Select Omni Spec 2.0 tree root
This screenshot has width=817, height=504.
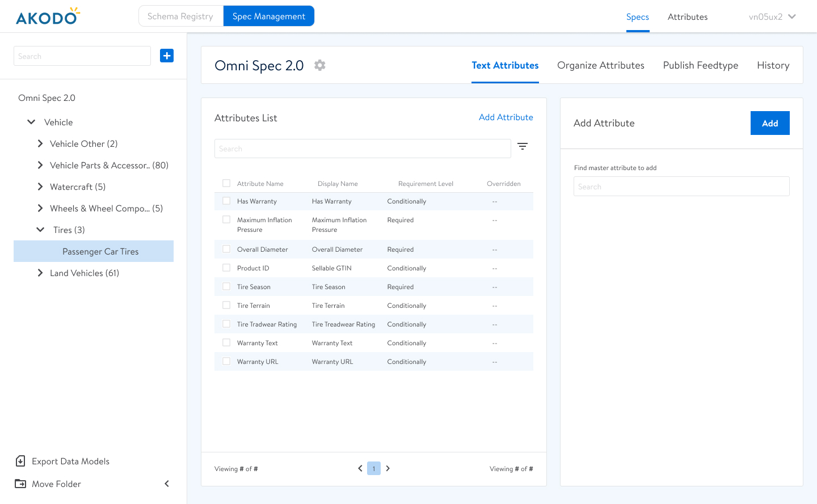47,98
